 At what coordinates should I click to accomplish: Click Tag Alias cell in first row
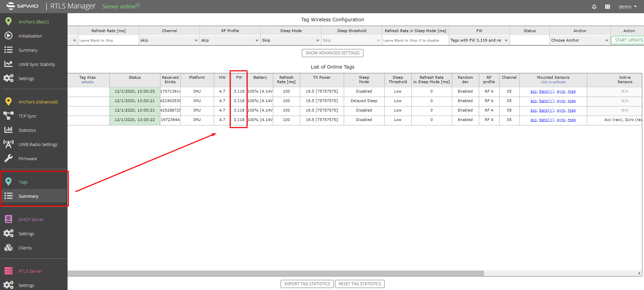(88, 91)
